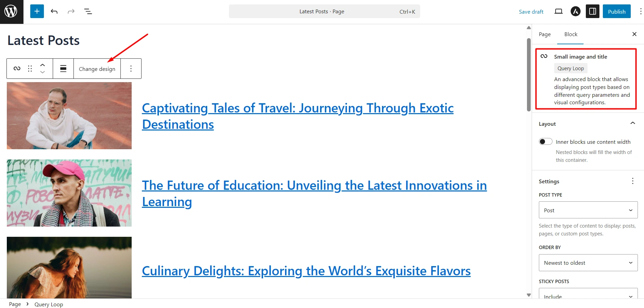Open the WordPress logo dashboard menu
644x308 pixels.
coord(11,12)
